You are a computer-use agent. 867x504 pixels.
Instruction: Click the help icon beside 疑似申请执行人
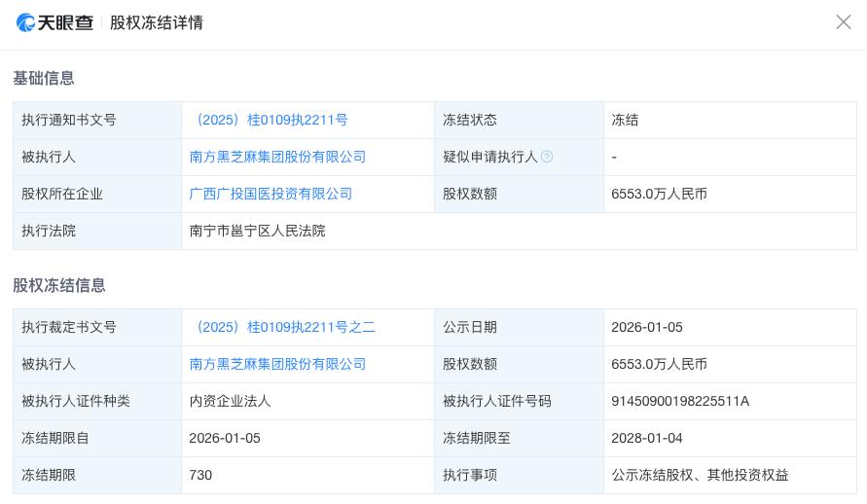(547, 157)
